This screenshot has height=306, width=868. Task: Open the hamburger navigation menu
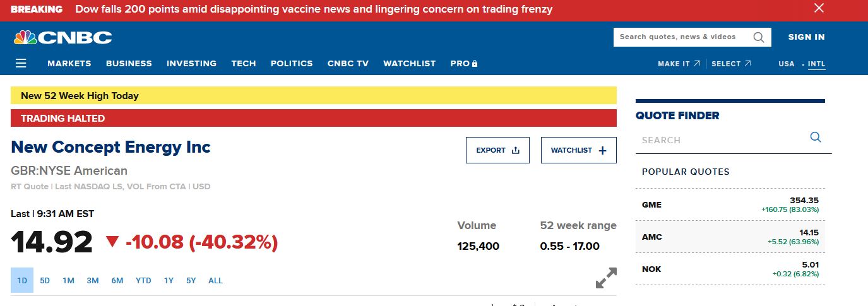coord(21,63)
